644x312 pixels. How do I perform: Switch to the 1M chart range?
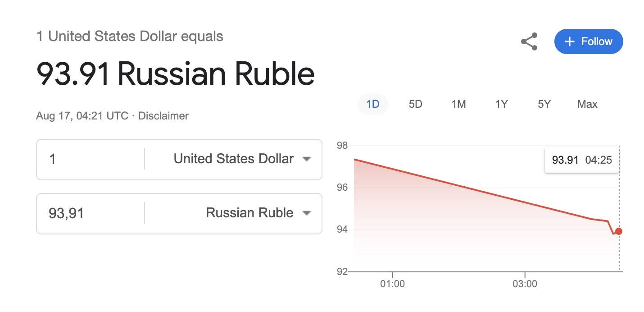pos(458,104)
